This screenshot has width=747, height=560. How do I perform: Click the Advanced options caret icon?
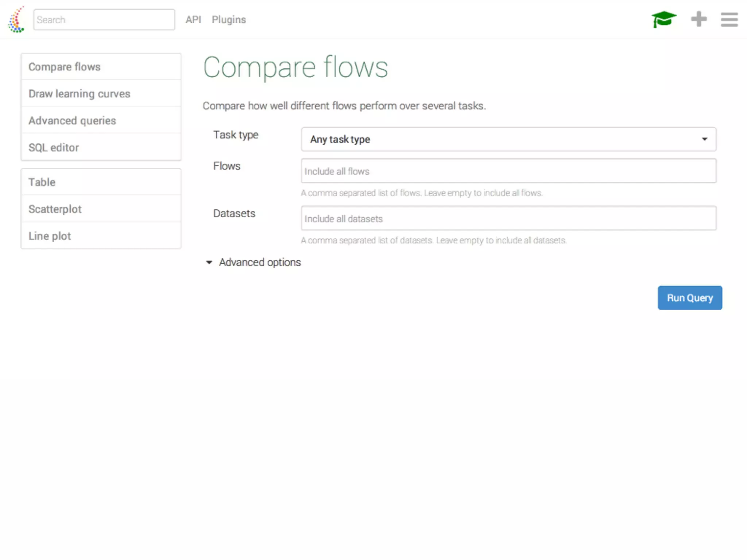[209, 262]
